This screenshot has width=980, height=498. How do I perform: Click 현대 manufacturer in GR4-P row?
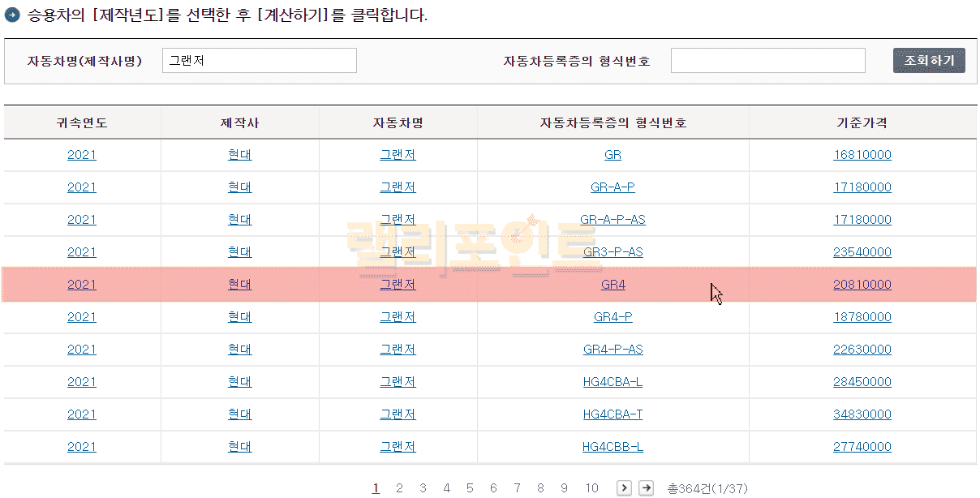pyautogui.click(x=239, y=317)
